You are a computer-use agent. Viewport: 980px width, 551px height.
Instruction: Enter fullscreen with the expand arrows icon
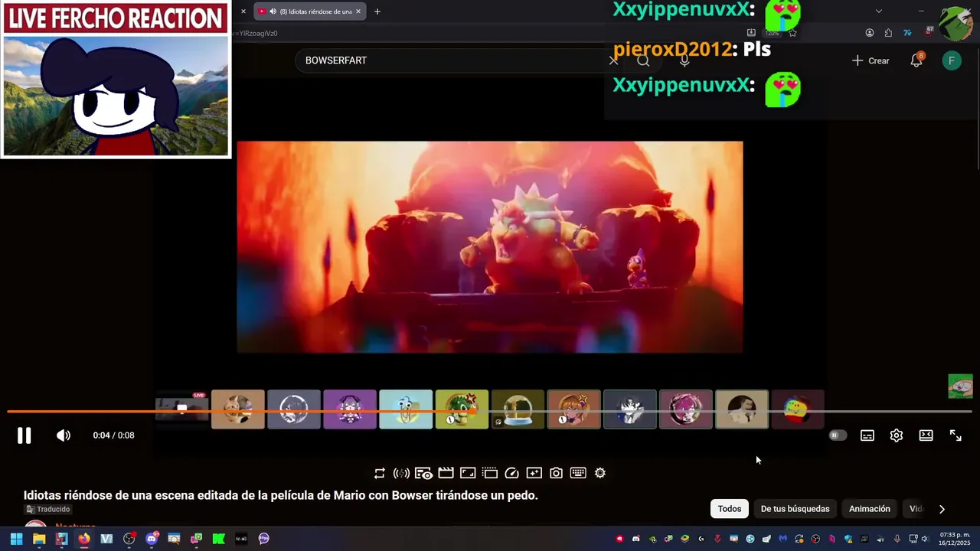click(956, 435)
